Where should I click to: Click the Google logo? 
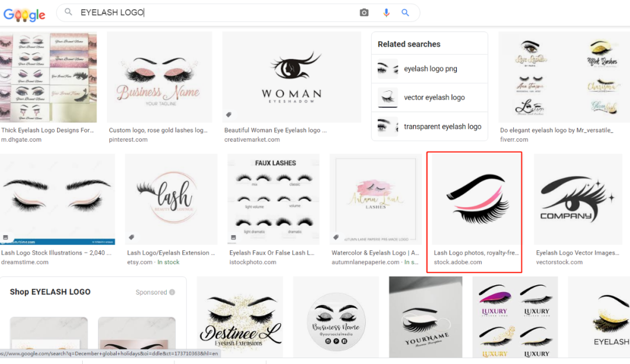24,15
